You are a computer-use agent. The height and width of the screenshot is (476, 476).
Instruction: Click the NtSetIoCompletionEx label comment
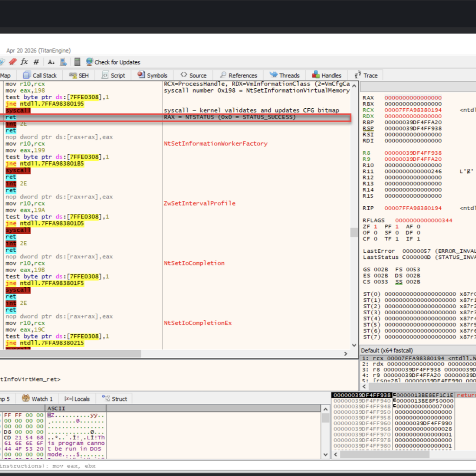coord(198,323)
